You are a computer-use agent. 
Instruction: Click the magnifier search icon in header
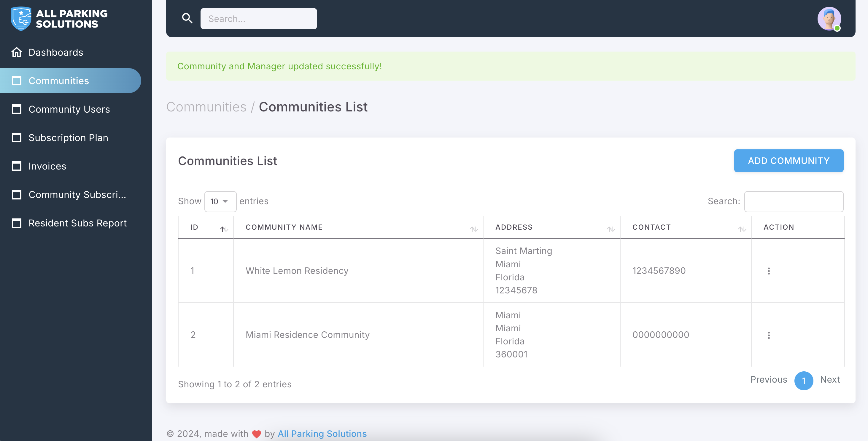187,18
